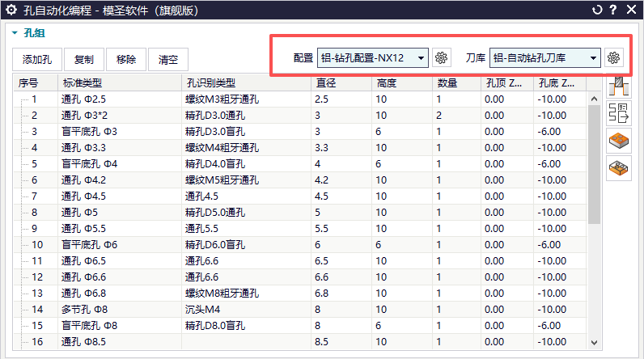This screenshot has width=644, height=359.
Task: Sort by 序号 column header
Action: (36, 83)
